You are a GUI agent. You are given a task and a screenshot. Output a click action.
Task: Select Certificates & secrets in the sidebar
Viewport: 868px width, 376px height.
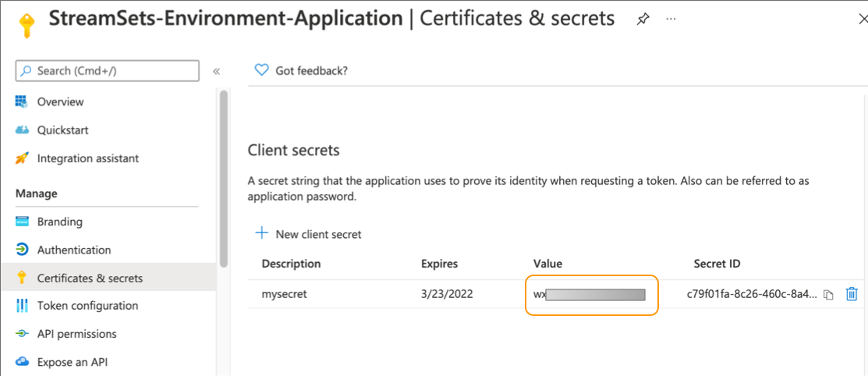(90, 278)
